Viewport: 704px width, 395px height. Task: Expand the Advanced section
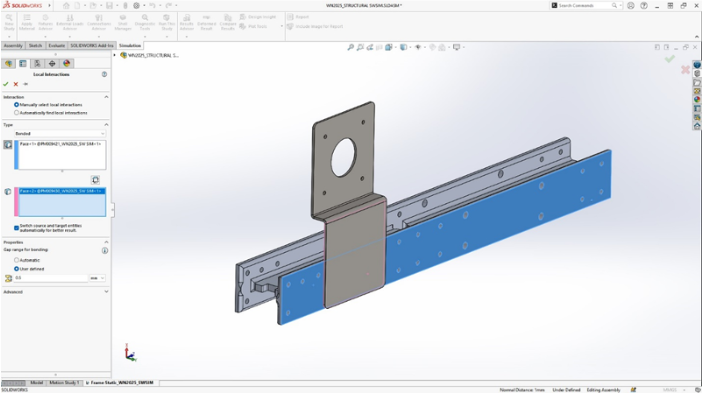(x=55, y=292)
